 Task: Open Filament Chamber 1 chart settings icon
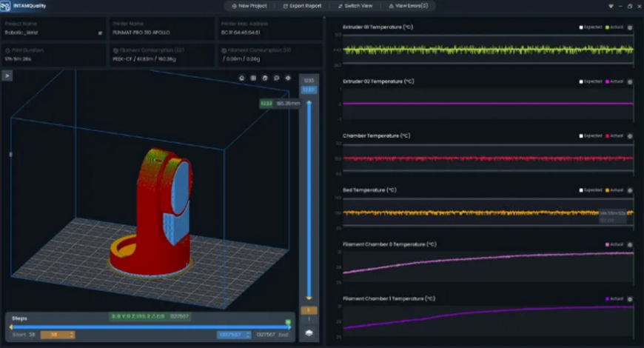pos(630,298)
